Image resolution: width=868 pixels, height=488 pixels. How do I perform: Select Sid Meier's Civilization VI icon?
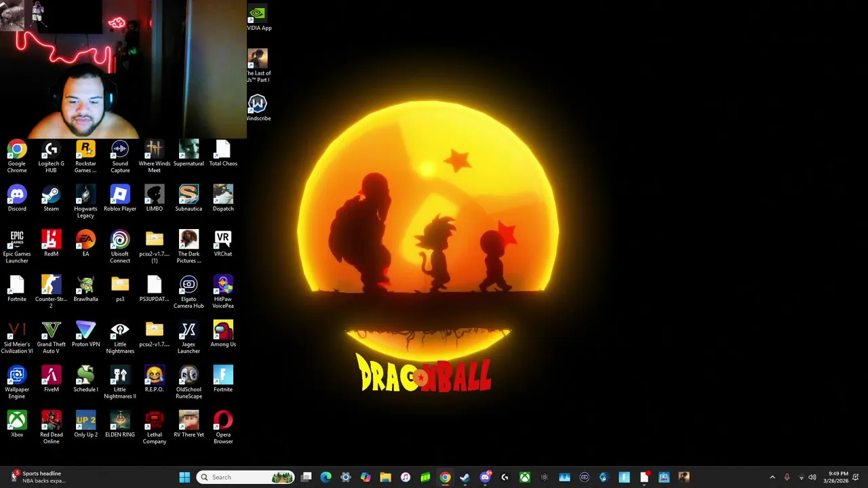tap(17, 337)
